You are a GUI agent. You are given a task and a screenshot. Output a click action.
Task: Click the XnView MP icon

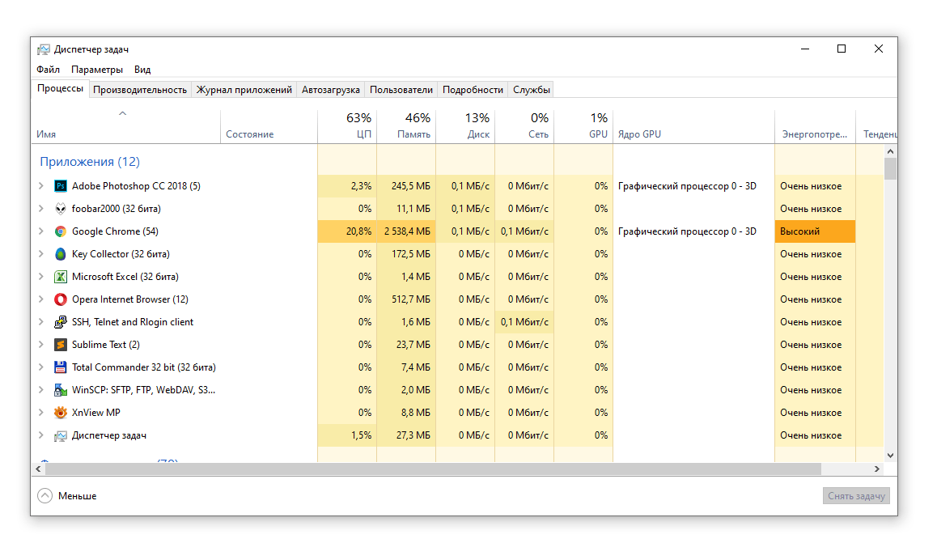(61, 413)
